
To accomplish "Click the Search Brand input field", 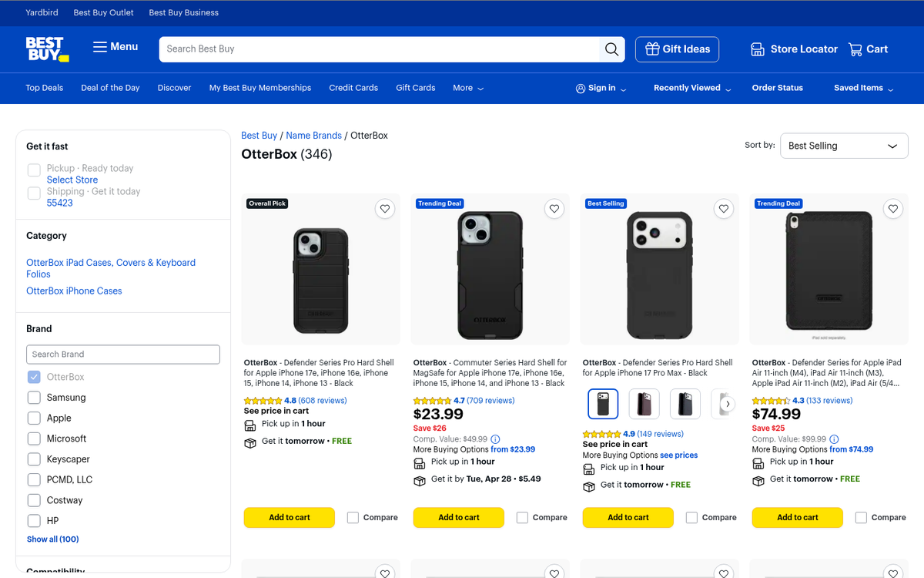I will click(x=123, y=354).
